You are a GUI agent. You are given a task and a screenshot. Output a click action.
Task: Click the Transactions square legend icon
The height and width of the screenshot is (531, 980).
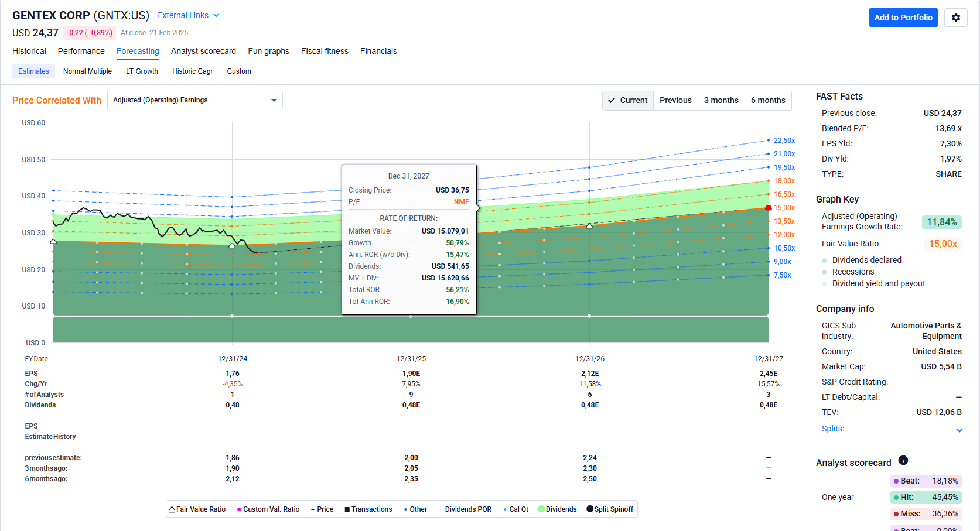(347, 509)
